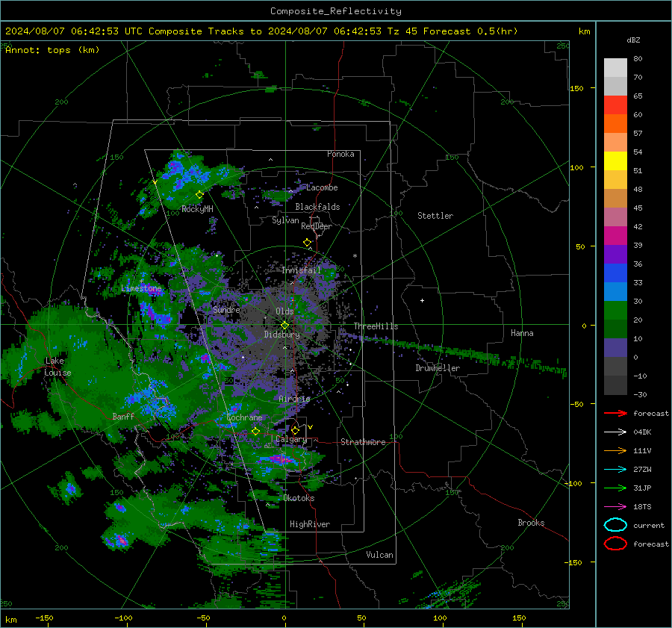Select the Banff label
672x628 pixels.
(x=123, y=416)
